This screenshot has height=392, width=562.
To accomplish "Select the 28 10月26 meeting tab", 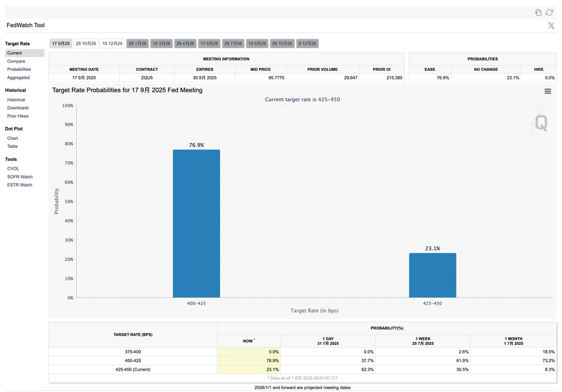I will [x=282, y=44].
